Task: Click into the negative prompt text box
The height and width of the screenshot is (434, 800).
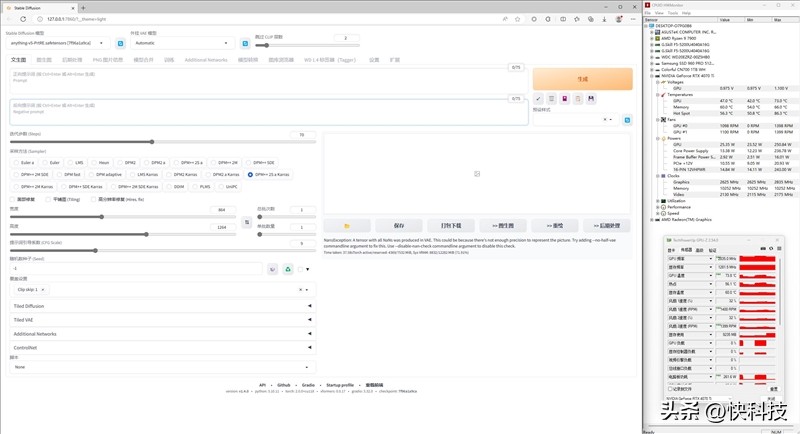Action: pos(260,108)
